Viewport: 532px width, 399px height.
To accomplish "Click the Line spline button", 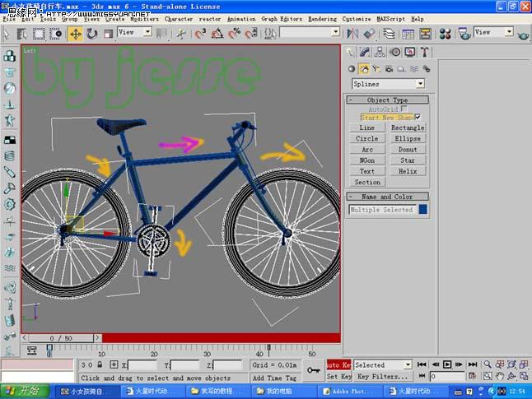I will (x=367, y=128).
